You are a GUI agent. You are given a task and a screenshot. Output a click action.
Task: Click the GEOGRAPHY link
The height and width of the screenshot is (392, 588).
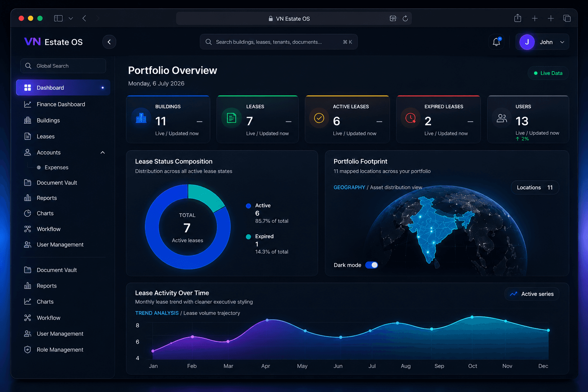[x=349, y=187]
